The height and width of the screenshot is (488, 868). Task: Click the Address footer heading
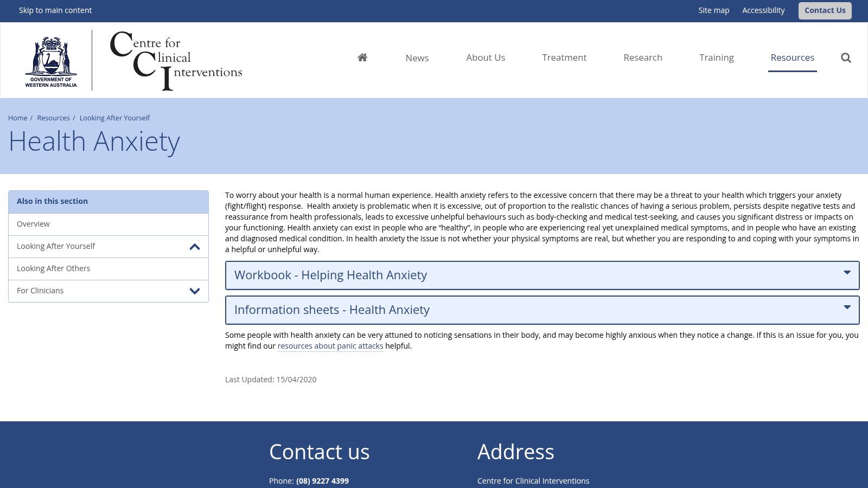515,452
